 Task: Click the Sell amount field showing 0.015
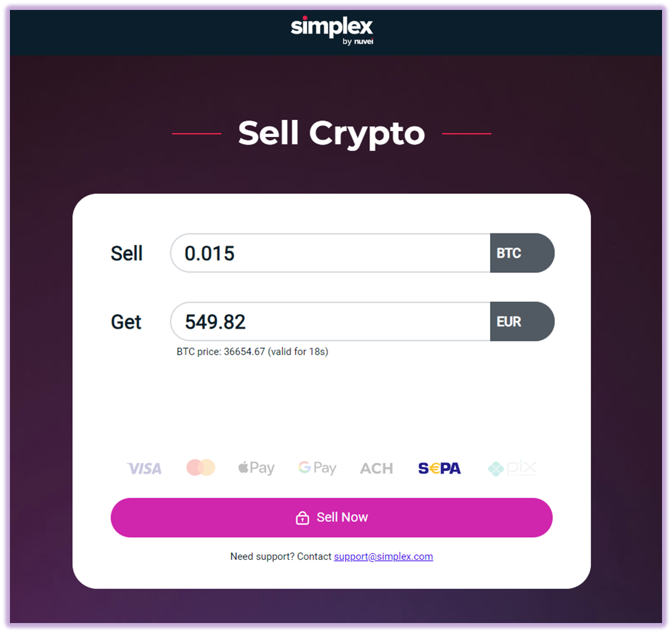[x=330, y=253]
